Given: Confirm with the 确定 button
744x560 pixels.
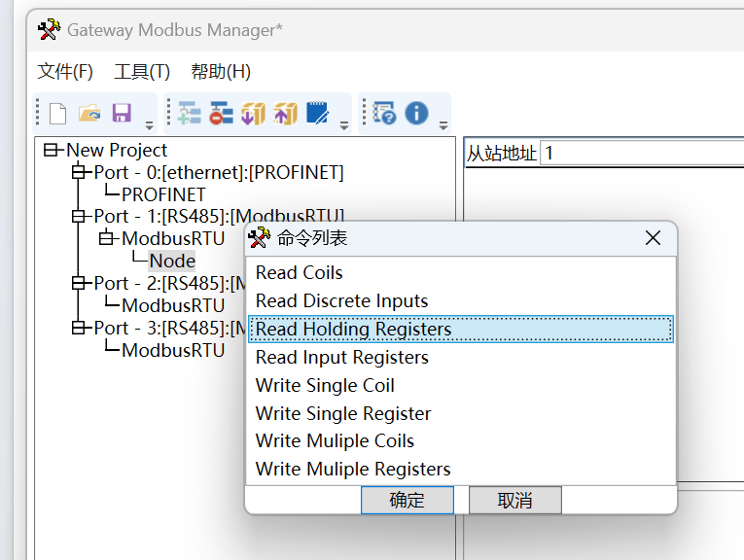Looking at the screenshot, I should click(407, 500).
